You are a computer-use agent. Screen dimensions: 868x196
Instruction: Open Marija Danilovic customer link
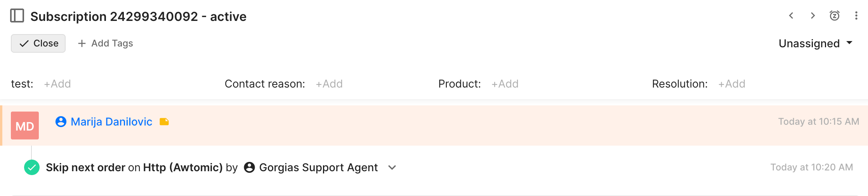(x=111, y=122)
